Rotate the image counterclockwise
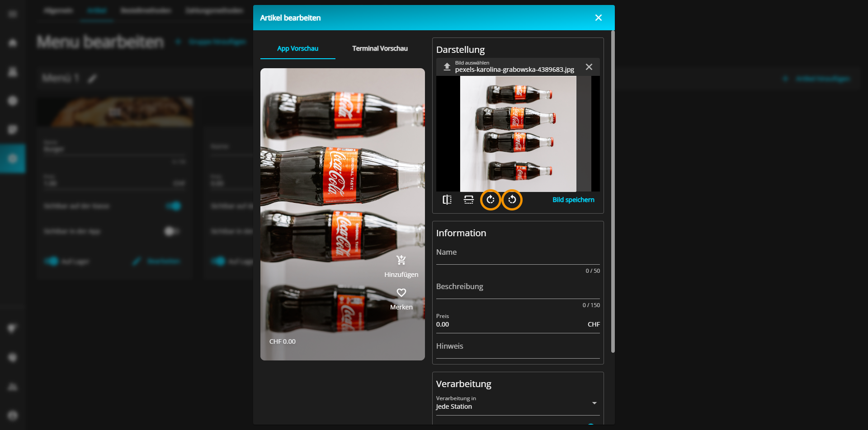 tap(512, 200)
